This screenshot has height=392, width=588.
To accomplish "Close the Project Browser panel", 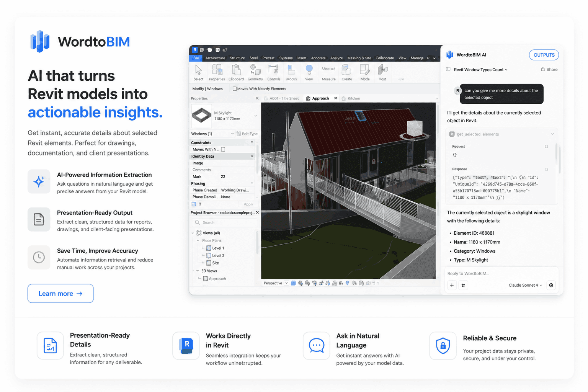I will (x=257, y=212).
